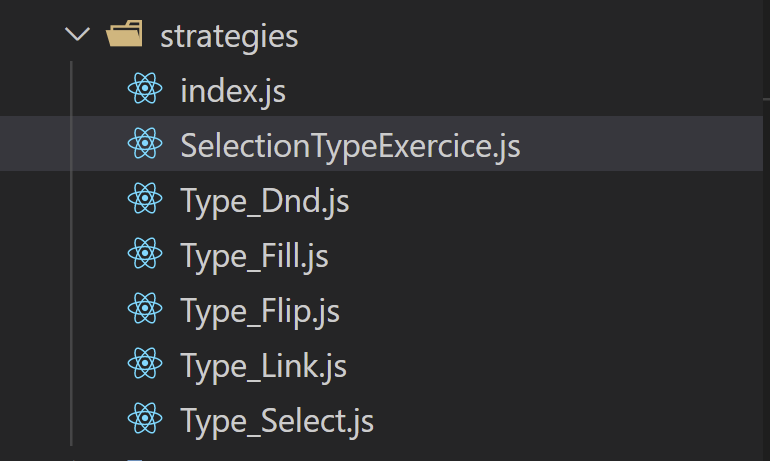Click the React icon beside Type_Dnd.js
Screen dimensions: 770x461
tap(145, 201)
